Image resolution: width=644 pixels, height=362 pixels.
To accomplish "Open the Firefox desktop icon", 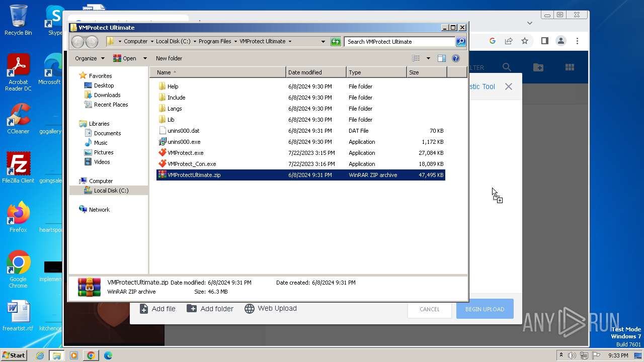I will click(18, 217).
